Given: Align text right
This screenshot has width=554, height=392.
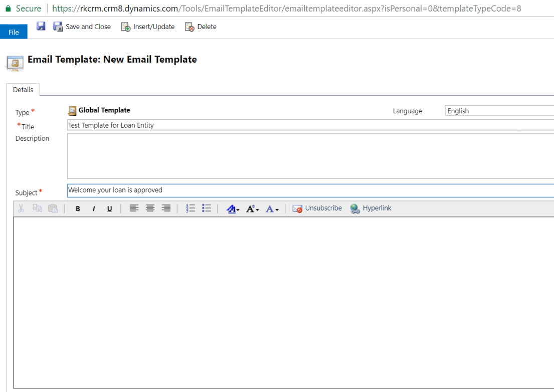Looking at the screenshot, I should pyautogui.click(x=166, y=209).
